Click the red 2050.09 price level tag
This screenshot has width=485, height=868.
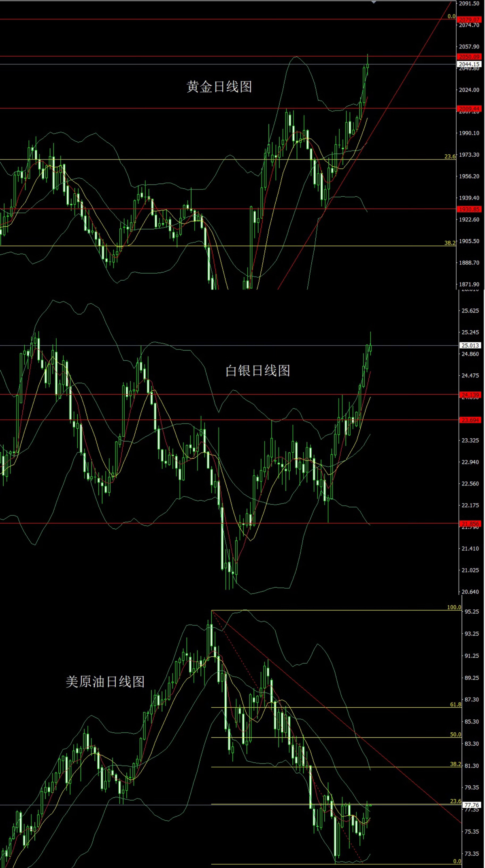coord(469,57)
